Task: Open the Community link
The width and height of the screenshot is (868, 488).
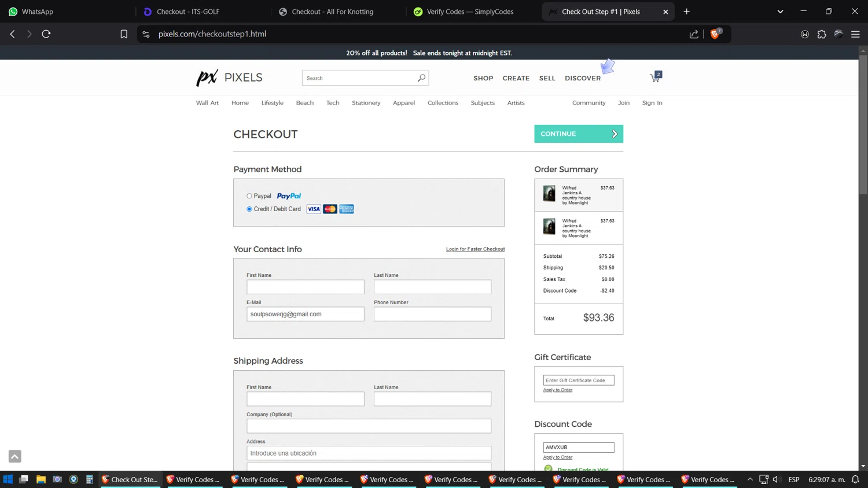Action: point(589,103)
